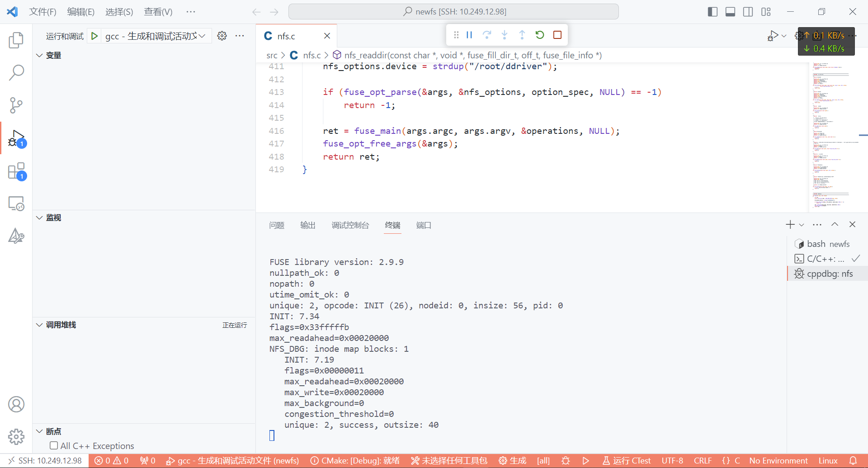Click the 运行 CTest status bar button
The image size is (868, 468).
[627, 460]
